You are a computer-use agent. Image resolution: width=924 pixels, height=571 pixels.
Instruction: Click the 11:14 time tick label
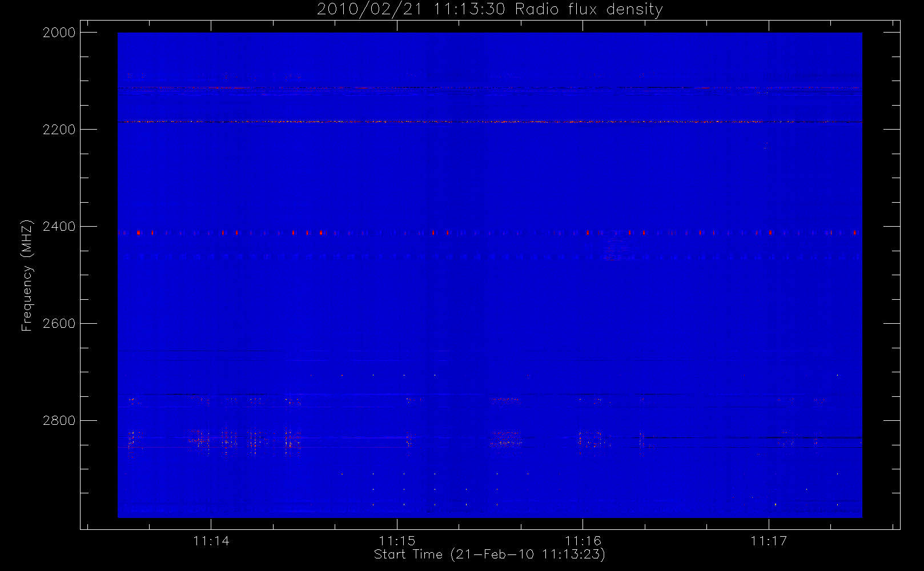point(211,541)
